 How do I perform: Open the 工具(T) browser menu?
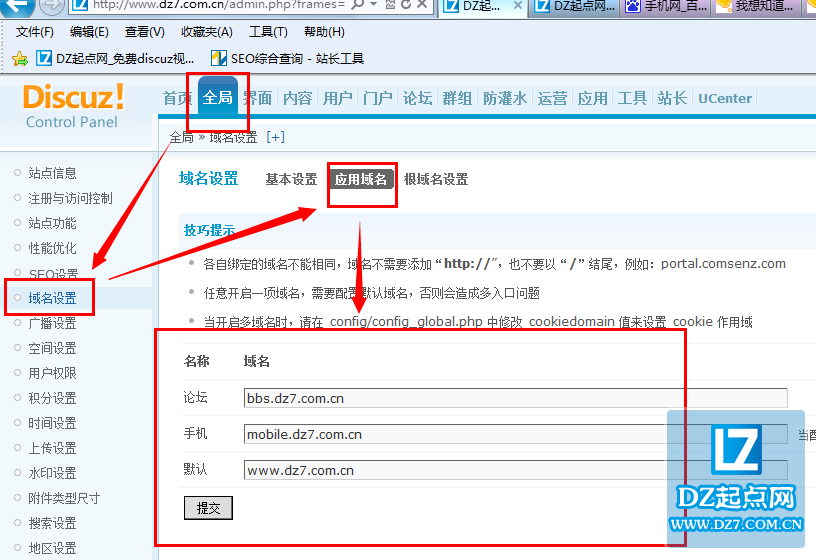[x=268, y=32]
